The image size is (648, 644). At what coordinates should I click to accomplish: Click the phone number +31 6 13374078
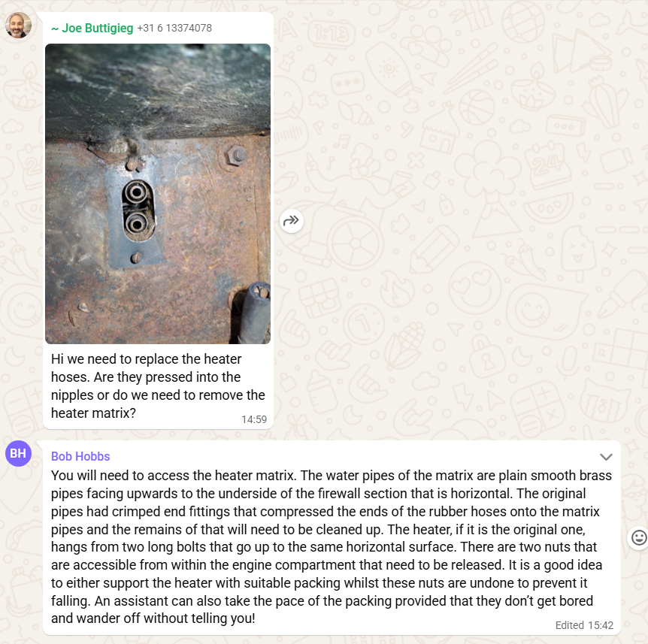pos(174,28)
